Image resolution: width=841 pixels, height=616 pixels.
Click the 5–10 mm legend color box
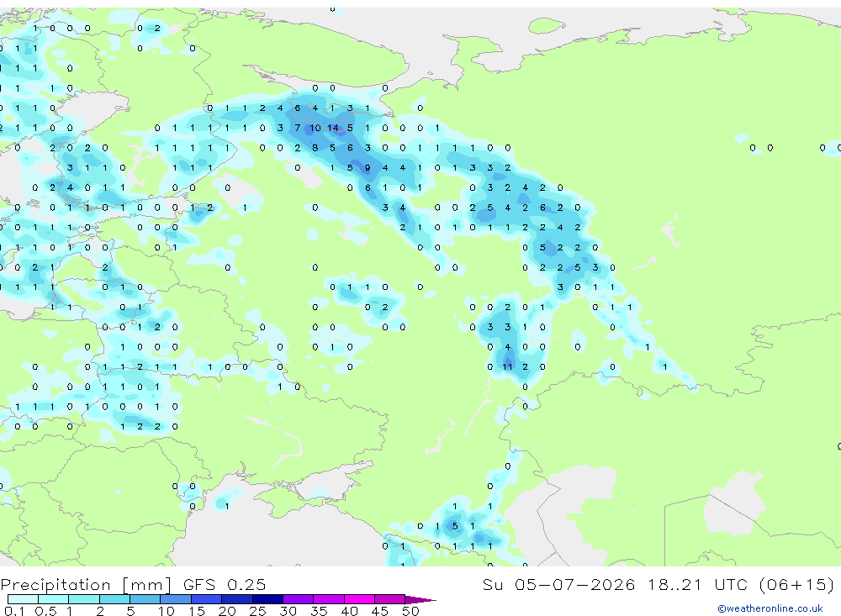click(x=145, y=599)
